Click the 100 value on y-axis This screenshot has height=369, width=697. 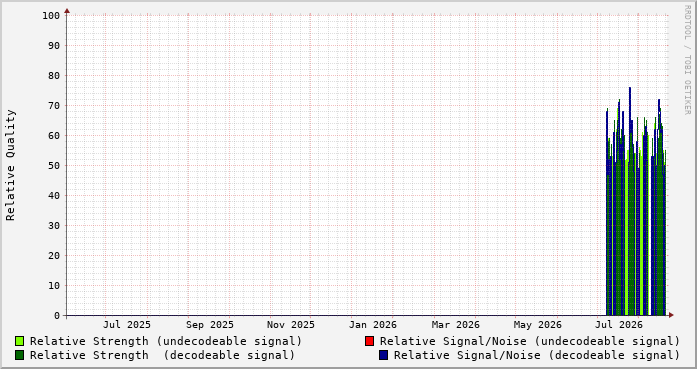(x=51, y=16)
